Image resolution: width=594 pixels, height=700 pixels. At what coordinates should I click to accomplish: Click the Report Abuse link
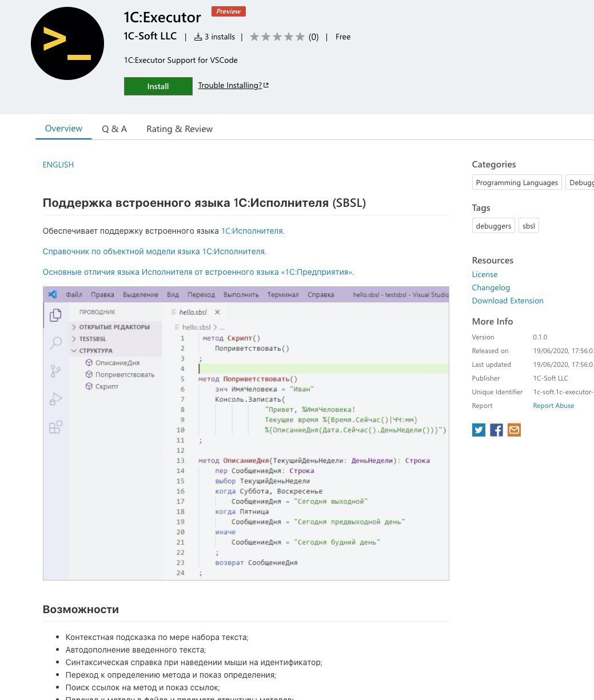tap(553, 406)
